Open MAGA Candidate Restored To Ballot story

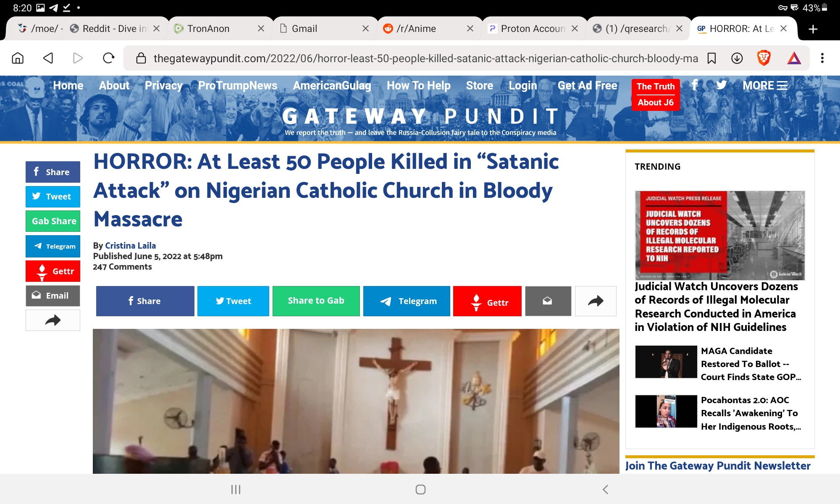click(x=751, y=364)
